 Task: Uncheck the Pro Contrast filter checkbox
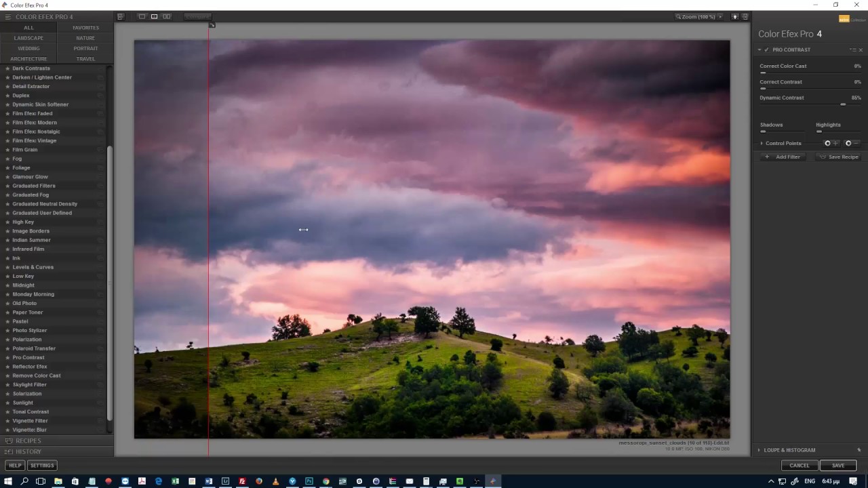tap(766, 50)
